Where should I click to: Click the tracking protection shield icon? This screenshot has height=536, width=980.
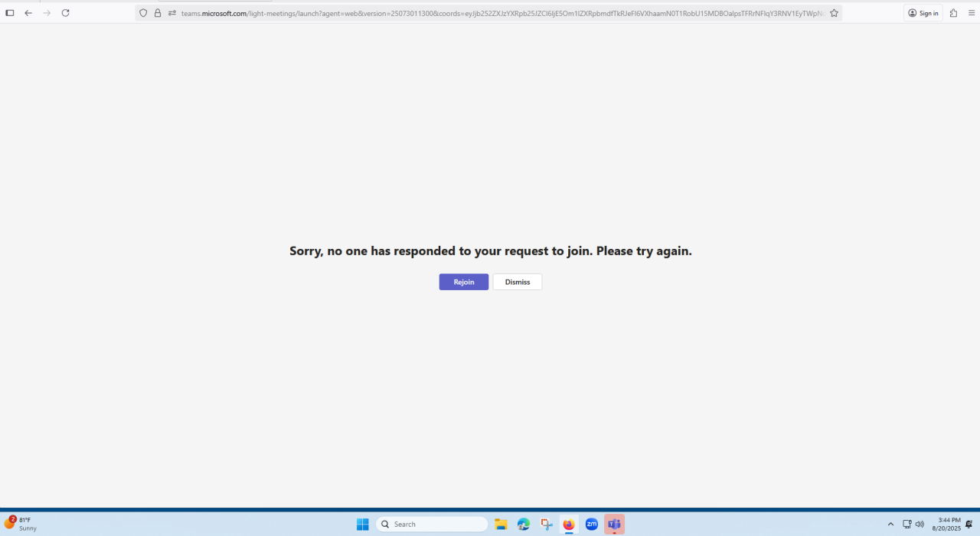tap(143, 13)
